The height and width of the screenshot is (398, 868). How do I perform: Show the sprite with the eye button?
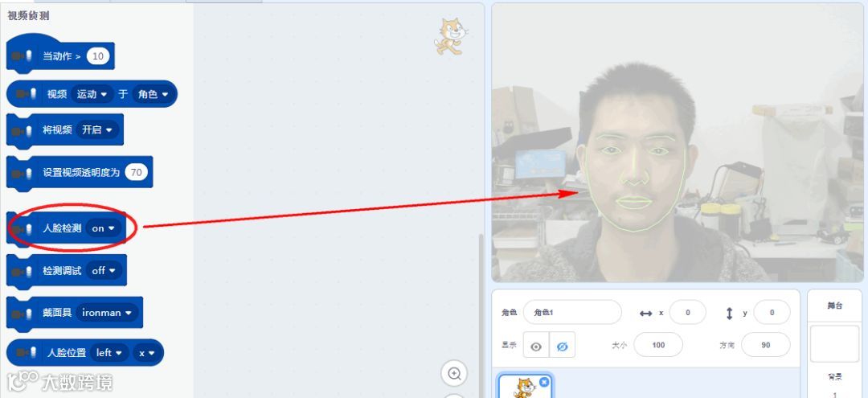coord(536,347)
